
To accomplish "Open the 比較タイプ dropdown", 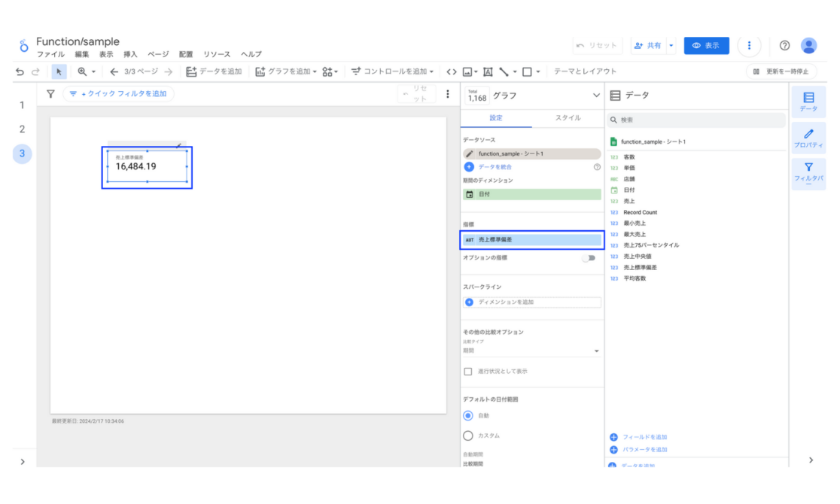I will click(597, 350).
